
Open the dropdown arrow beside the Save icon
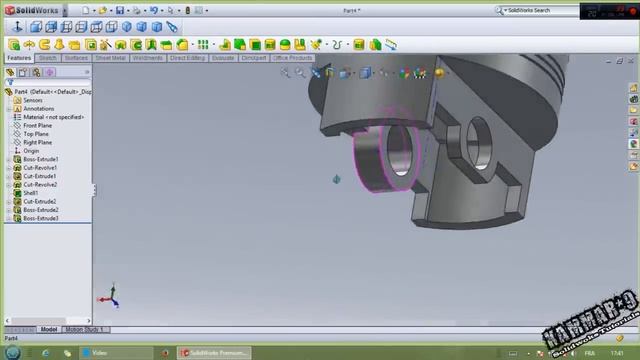pyautogui.click(x=128, y=11)
